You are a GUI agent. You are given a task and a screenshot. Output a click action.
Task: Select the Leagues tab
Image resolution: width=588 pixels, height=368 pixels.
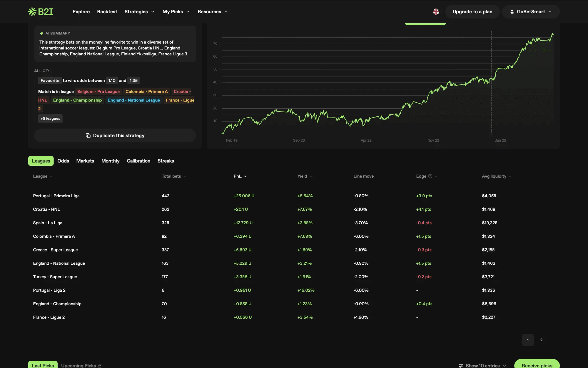(41, 161)
